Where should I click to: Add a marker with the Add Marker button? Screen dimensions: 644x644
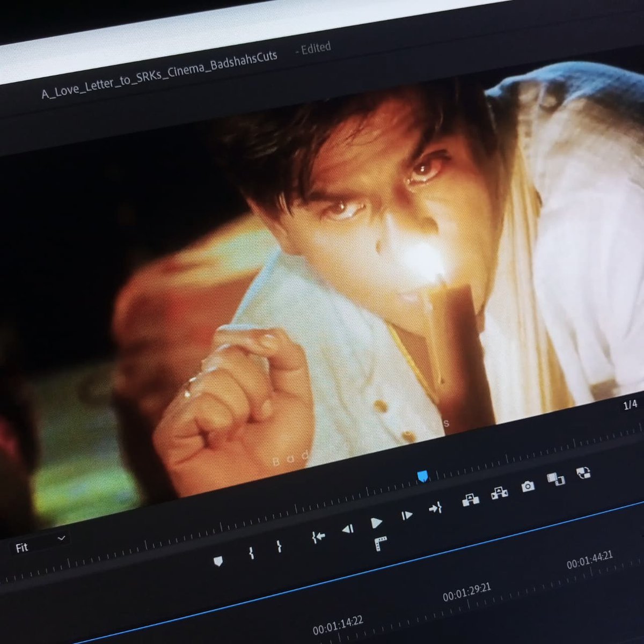(x=218, y=562)
